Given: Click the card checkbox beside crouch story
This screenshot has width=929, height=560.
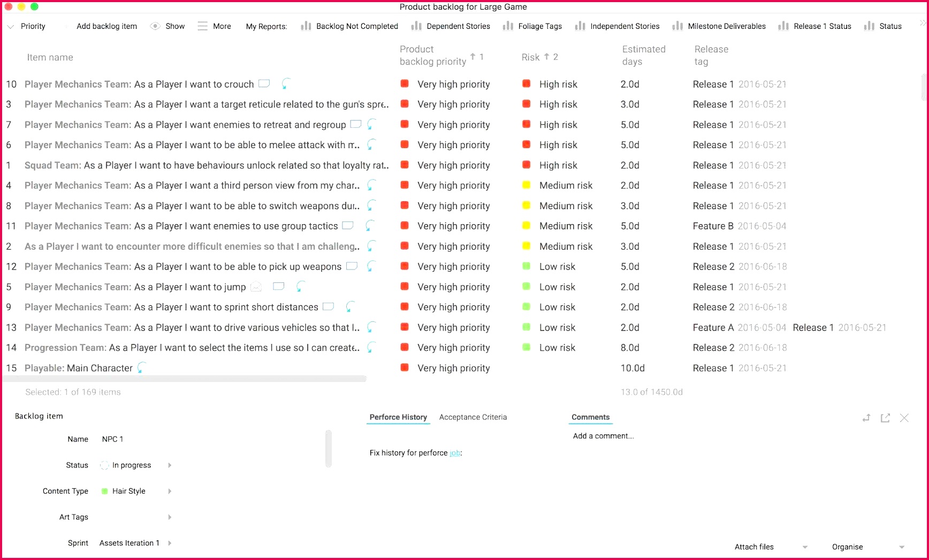Looking at the screenshot, I should click(x=263, y=83).
